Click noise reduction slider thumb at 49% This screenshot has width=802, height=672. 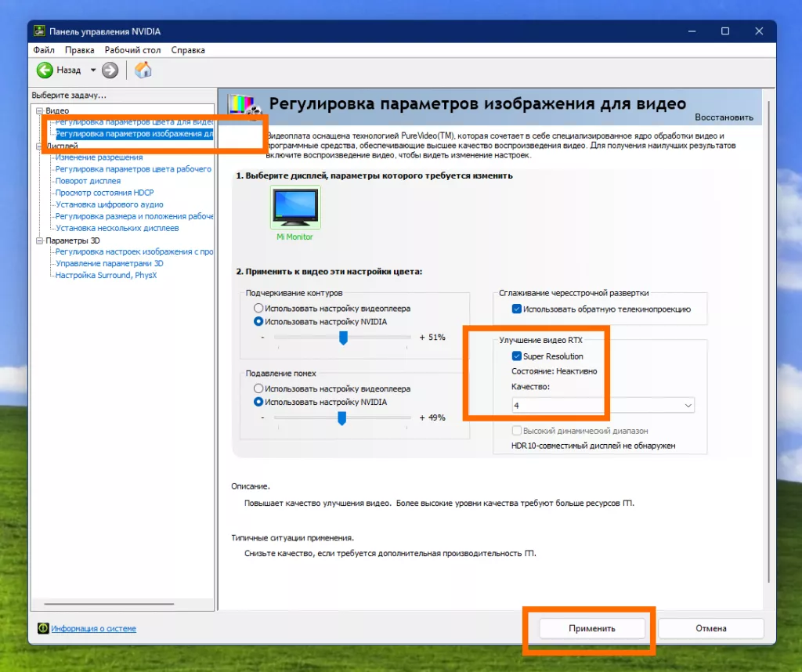(x=341, y=417)
